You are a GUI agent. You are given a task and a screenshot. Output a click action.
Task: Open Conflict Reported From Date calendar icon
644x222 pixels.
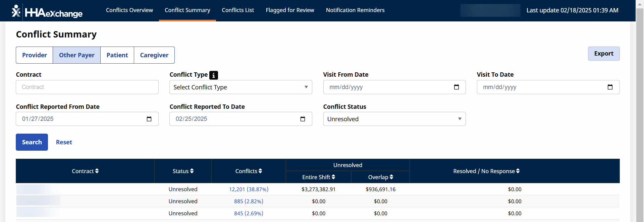[149, 119]
